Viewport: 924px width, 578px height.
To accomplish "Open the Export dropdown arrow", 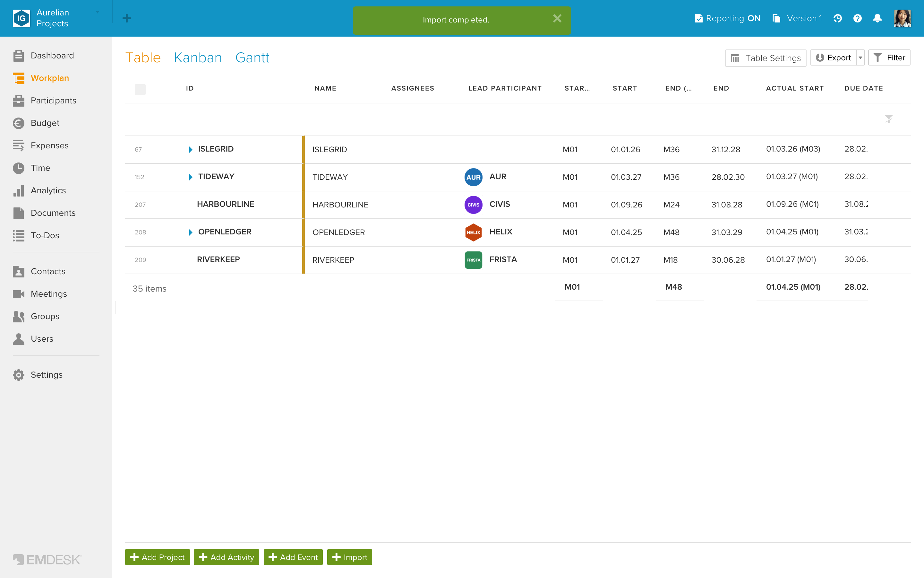I will tap(860, 58).
